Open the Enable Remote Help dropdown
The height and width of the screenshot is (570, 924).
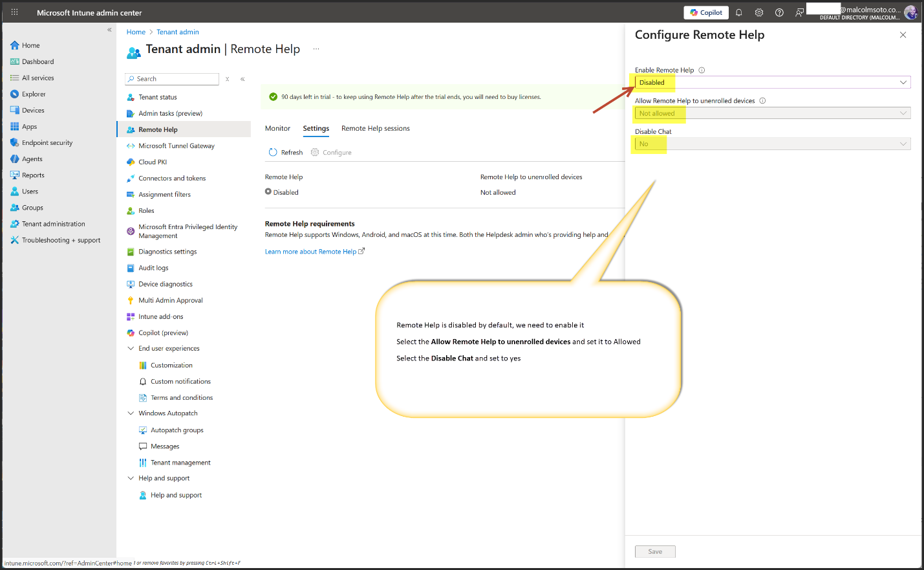coord(773,82)
